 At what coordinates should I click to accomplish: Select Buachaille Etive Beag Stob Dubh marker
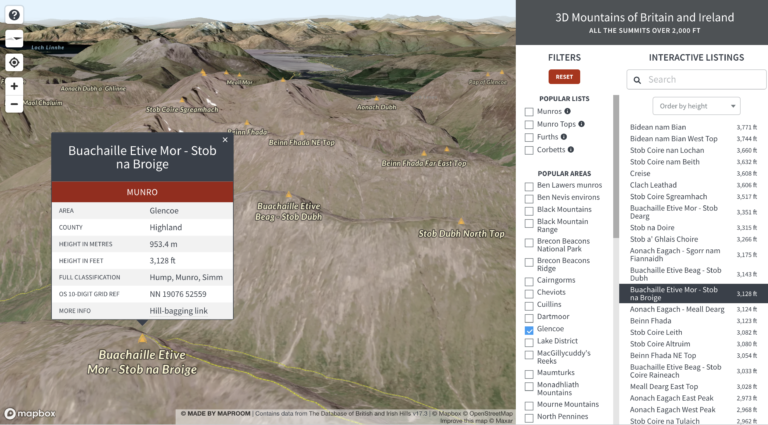[x=288, y=194]
